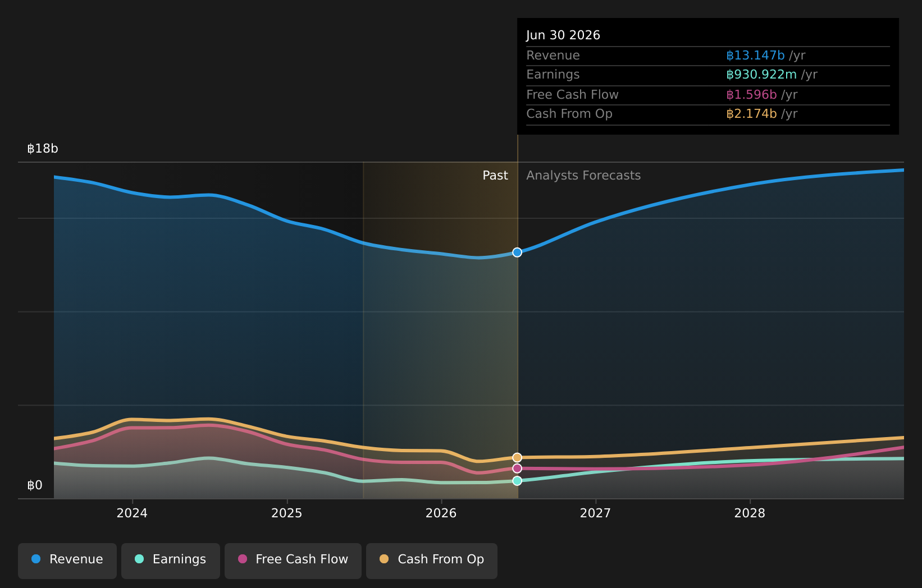Click the ฿0 y-axis label
Image resolution: width=922 pixels, height=588 pixels.
[x=35, y=485]
